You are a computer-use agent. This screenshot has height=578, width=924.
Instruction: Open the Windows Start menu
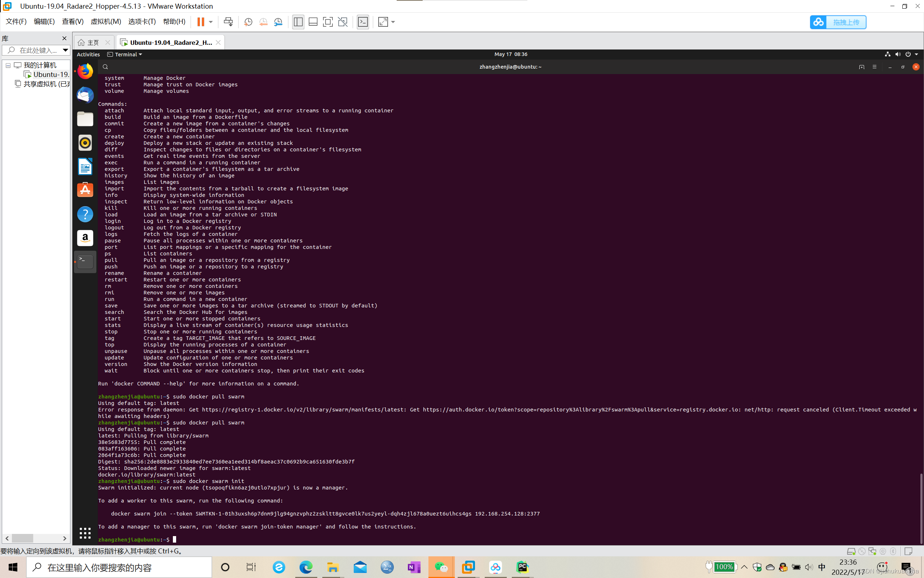pos(13,567)
